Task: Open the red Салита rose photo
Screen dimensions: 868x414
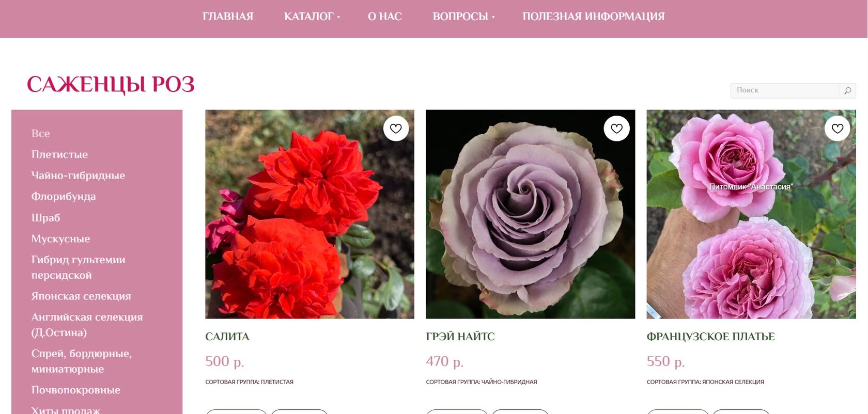Action: point(309,214)
